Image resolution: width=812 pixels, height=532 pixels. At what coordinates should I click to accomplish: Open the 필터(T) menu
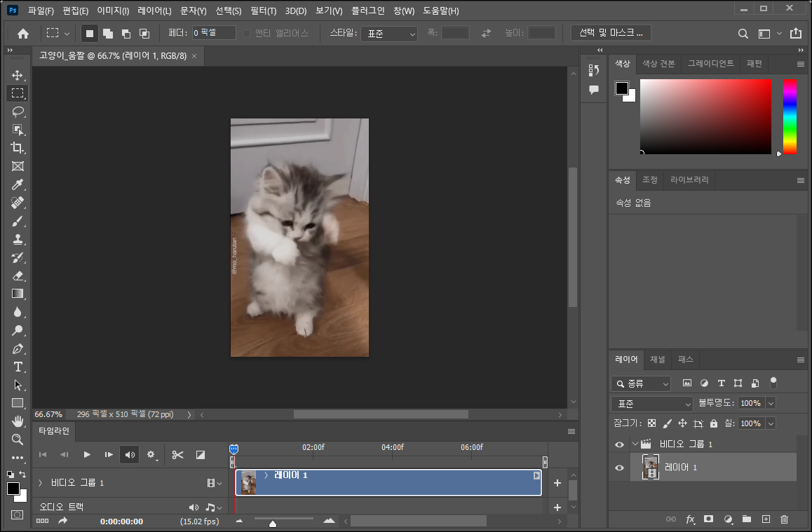[264, 11]
